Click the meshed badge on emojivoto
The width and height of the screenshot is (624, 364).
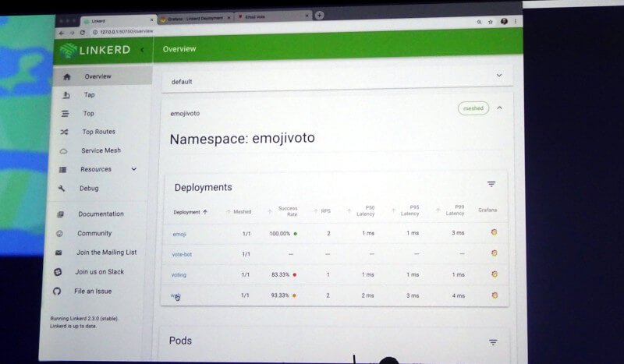pos(473,108)
